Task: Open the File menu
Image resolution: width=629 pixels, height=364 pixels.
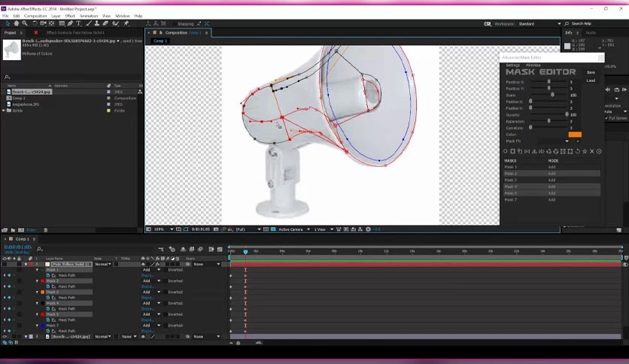Action: coord(5,16)
